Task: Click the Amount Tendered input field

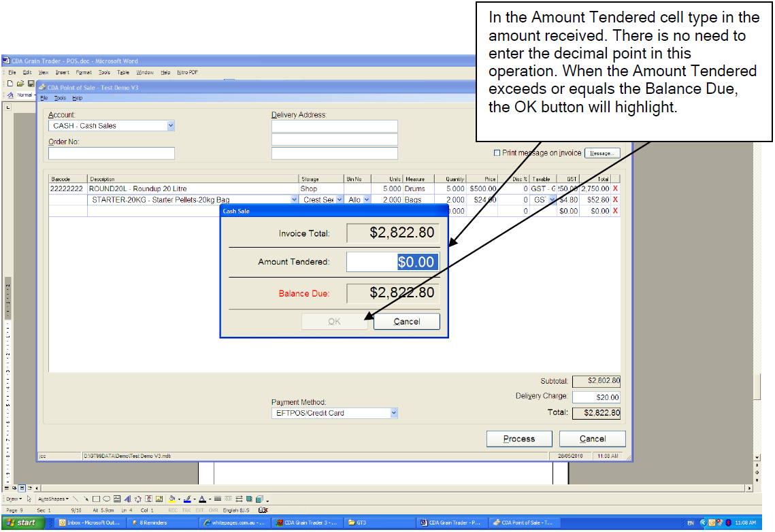Action: [x=393, y=262]
